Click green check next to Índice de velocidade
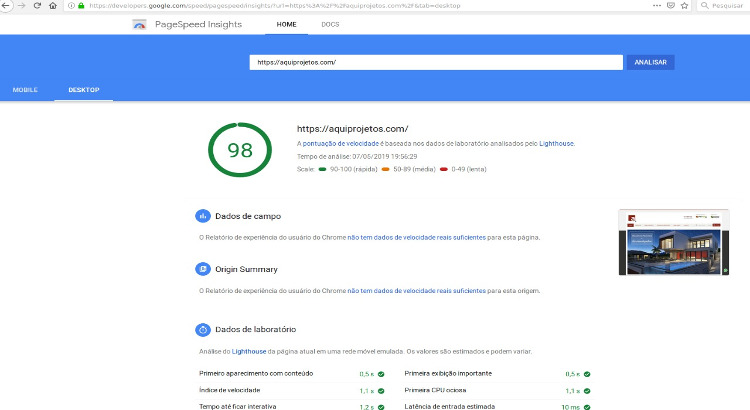The width and height of the screenshot is (750, 410). point(381,391)
